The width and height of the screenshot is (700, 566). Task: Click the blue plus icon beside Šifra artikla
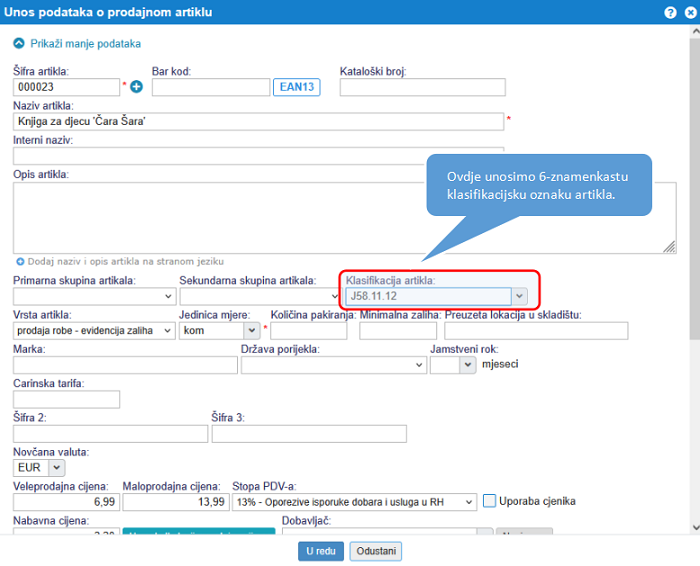coord(137,87)
